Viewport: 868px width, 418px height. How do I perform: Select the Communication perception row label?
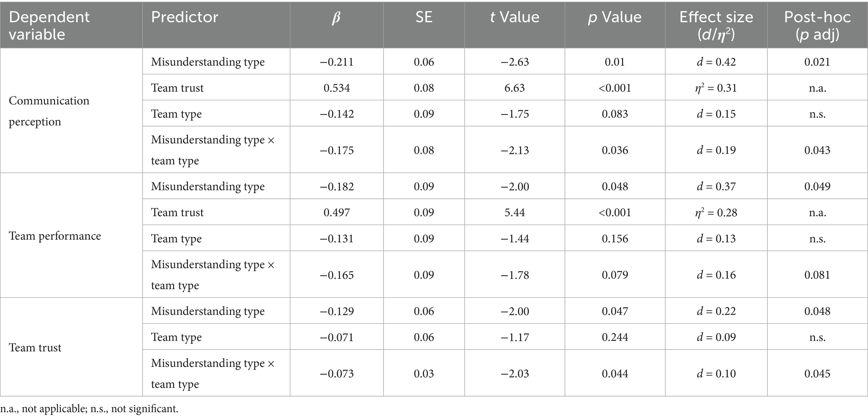click(x=49, y=111)
